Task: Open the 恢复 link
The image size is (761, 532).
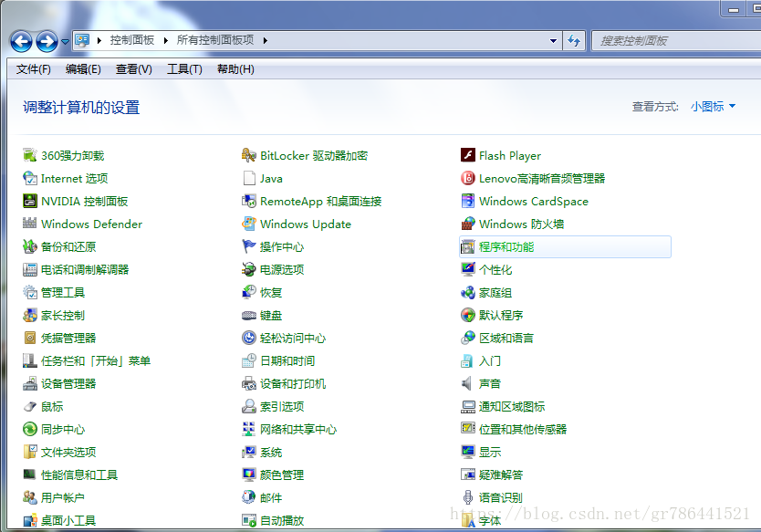Action: coord(271,292)
